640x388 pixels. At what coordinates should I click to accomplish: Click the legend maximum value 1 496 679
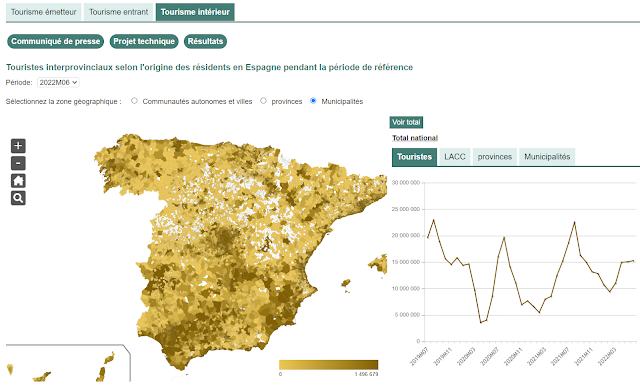[367, 374]
